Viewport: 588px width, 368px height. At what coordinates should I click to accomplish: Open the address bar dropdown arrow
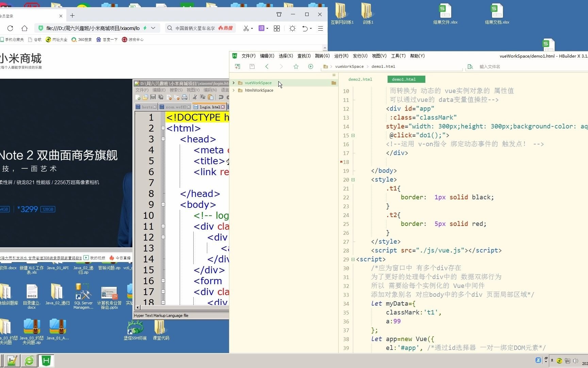(x=153, y=28)
